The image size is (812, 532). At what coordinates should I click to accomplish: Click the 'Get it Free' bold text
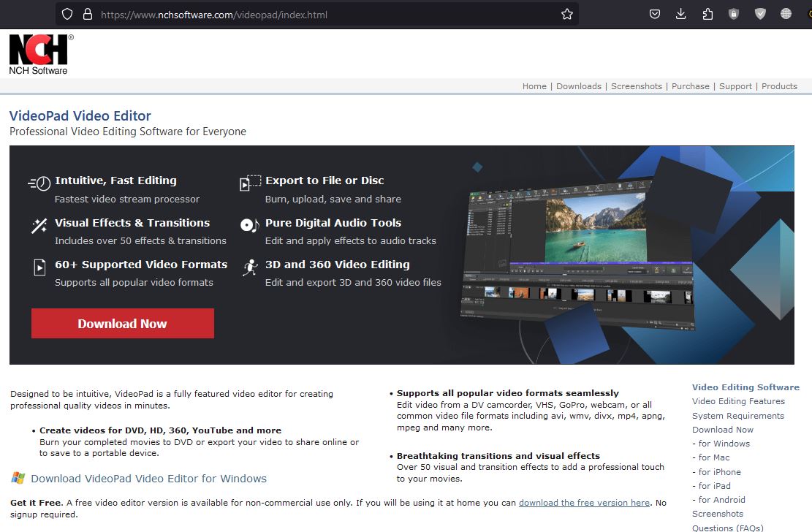36,503
